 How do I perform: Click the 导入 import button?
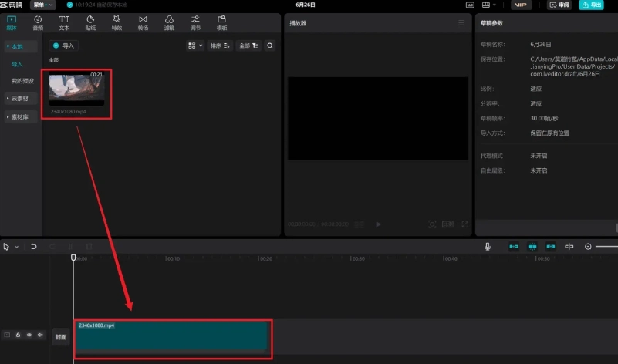coord(64,46)
